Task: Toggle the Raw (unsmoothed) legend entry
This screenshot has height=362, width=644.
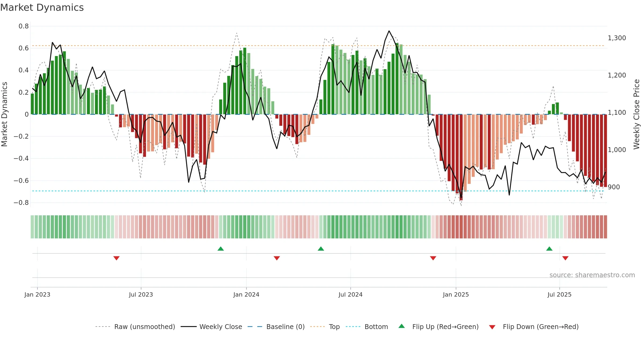Action: (135, 327)
